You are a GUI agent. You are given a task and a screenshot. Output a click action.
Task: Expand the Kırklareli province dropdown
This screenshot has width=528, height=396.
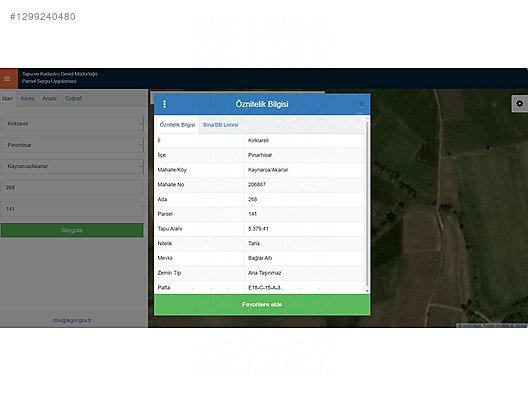coord(72,124)
